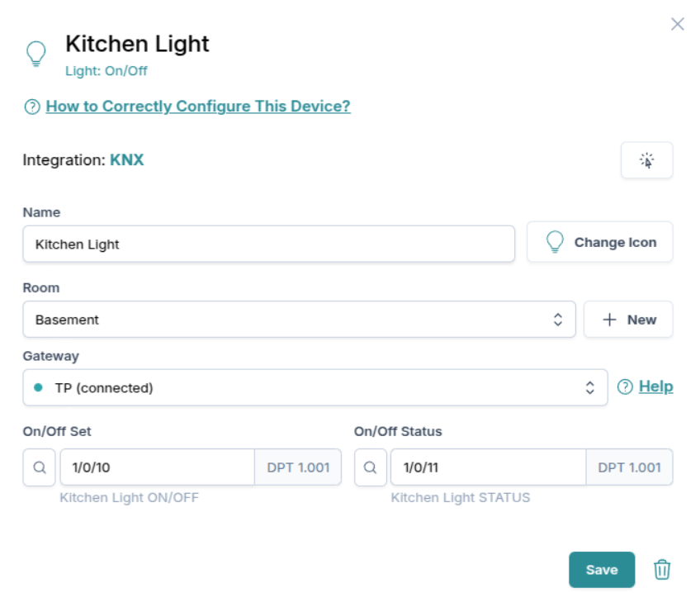The image size is (700, 612).
Task: Add a new room with the New button
Action: point(629,320)
